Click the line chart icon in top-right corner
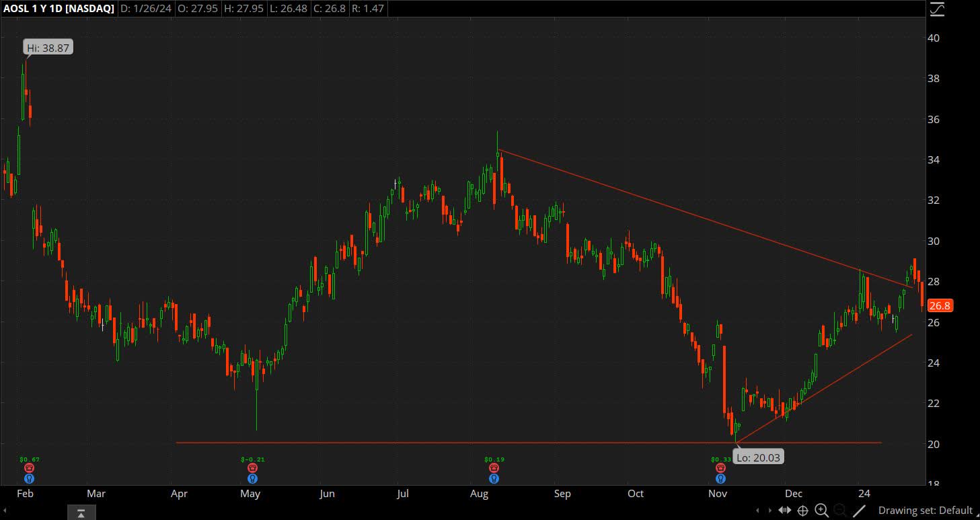 click(x=938, y=9)
